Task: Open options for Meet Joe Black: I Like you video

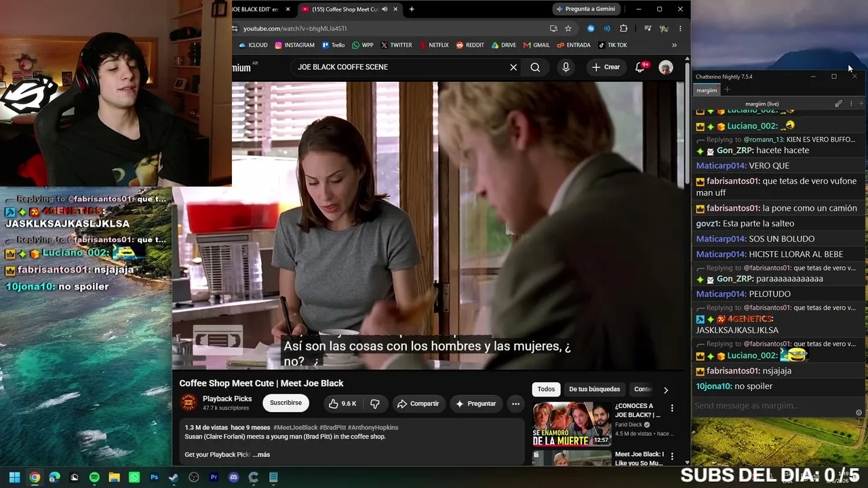Action: (x=672, y=456)
